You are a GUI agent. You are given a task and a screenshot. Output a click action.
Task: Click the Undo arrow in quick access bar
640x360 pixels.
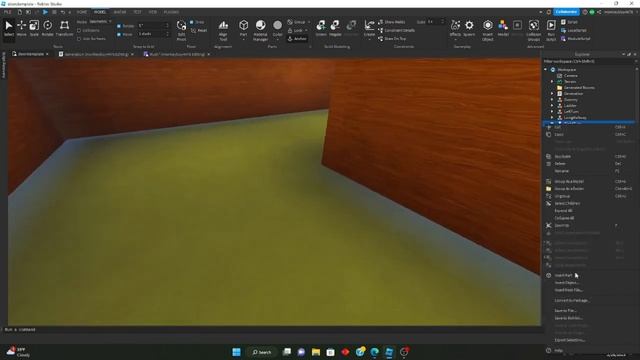tap(63, 12)
